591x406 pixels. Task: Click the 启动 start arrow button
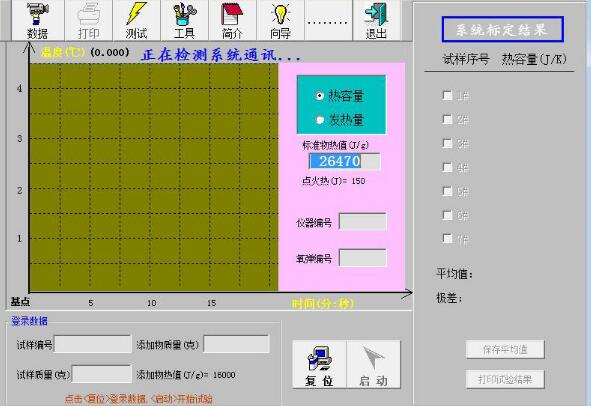pyautogui.click(x=373, y=365)
